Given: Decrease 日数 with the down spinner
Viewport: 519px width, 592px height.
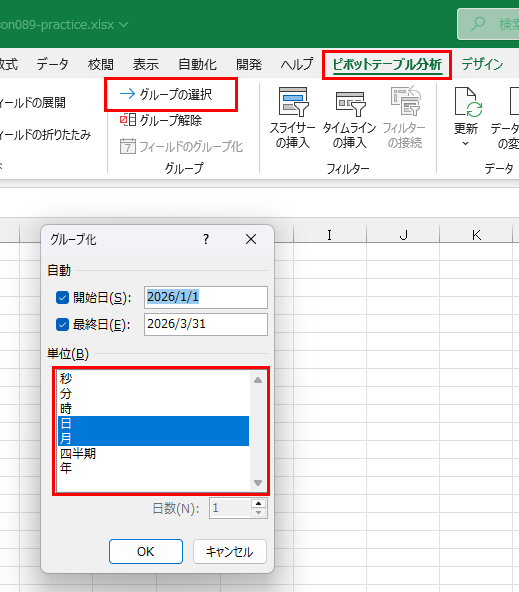Looking at the screenshot, I should coord(259,513).
